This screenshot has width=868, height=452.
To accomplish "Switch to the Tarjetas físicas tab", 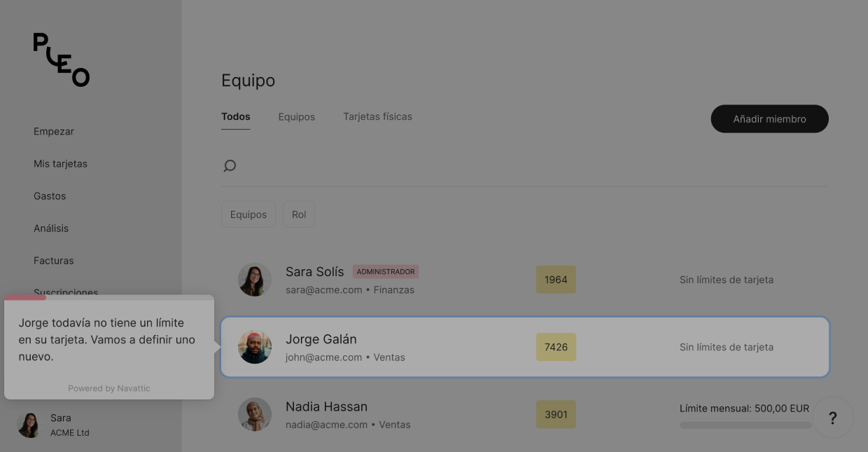I will tap(377, 117).
